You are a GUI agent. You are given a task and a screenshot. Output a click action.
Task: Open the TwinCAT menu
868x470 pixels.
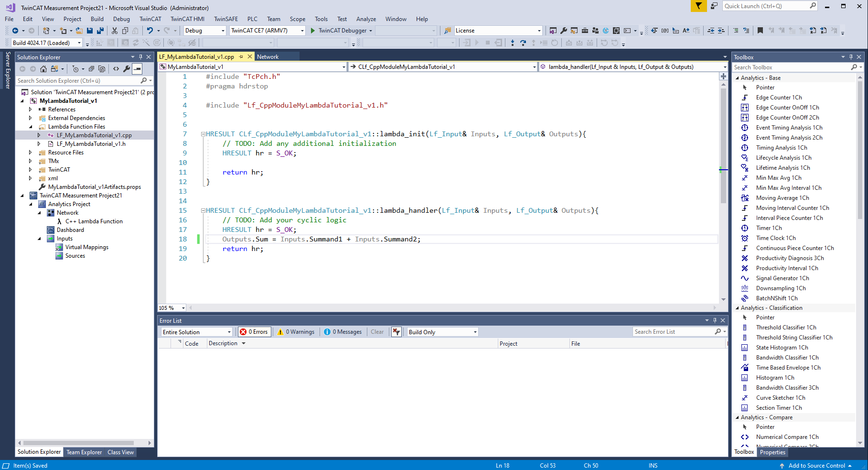(x=150, y=19)
